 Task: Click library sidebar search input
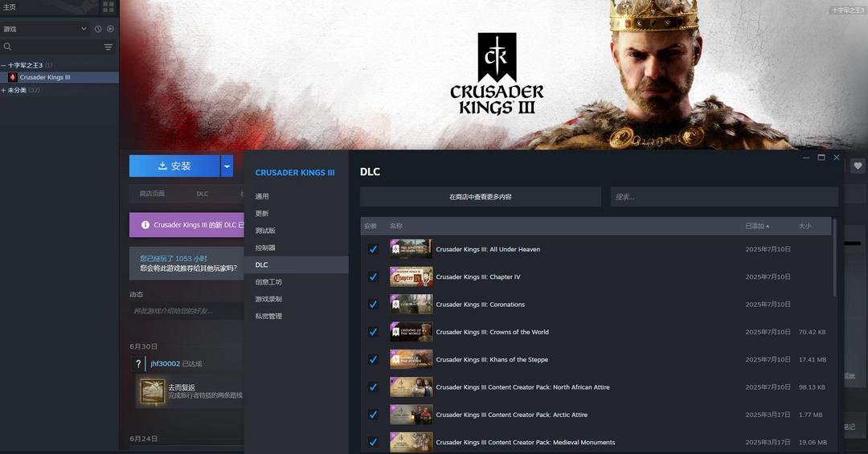pos(58,47)
